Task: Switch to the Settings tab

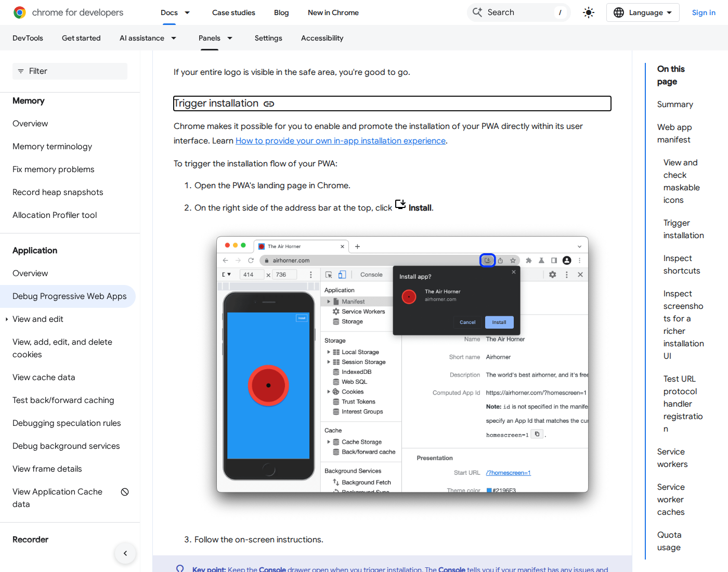Action: pos(268,37)
